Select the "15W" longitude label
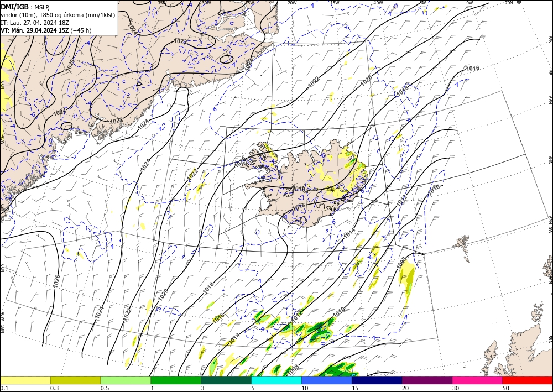This screenshot has height=392, width=553. [x=335, y=3]
